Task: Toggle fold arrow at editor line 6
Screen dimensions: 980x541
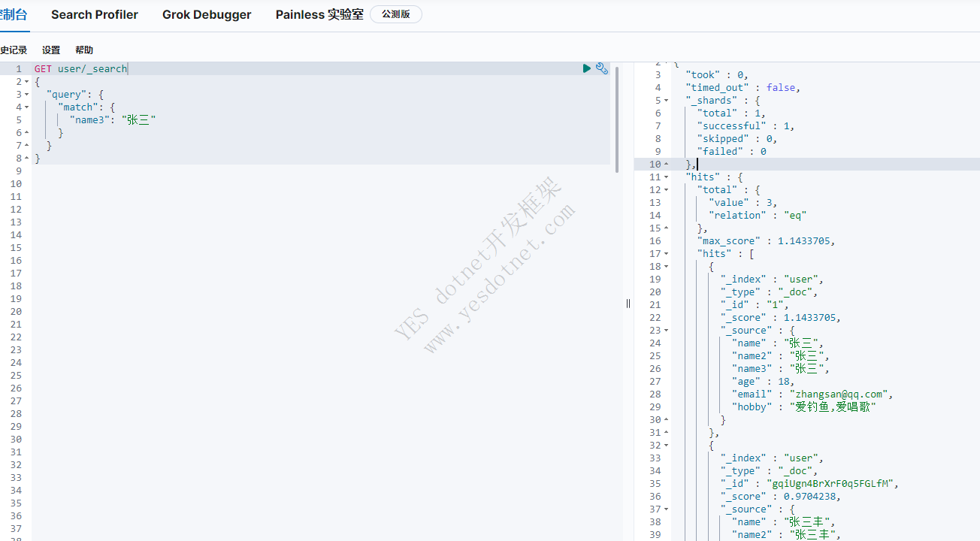Action: [x=27, y=132]
